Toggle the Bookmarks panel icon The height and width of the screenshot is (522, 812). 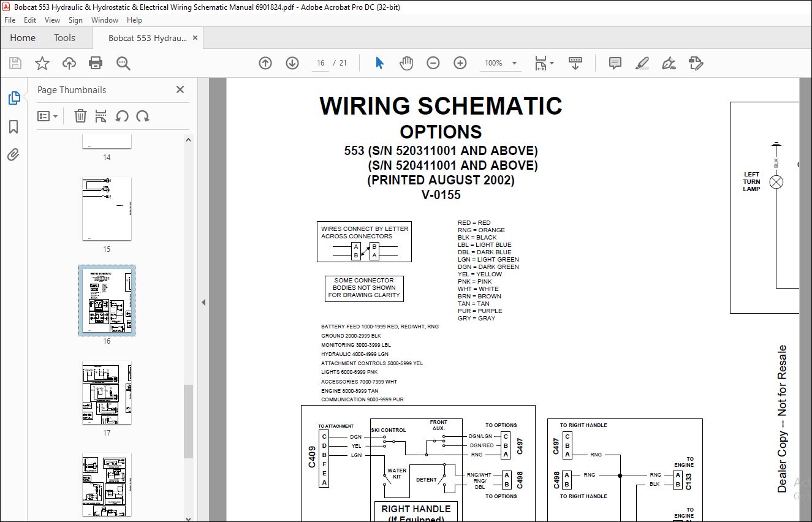[13, 127]
